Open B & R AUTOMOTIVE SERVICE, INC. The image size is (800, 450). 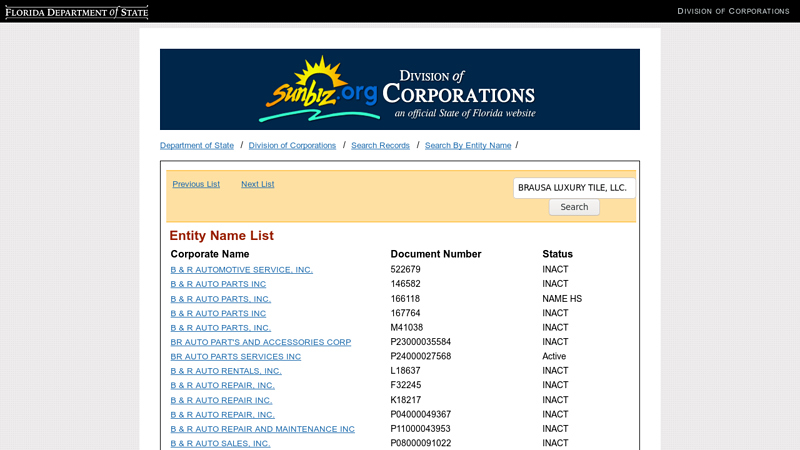tap(241, 269)
